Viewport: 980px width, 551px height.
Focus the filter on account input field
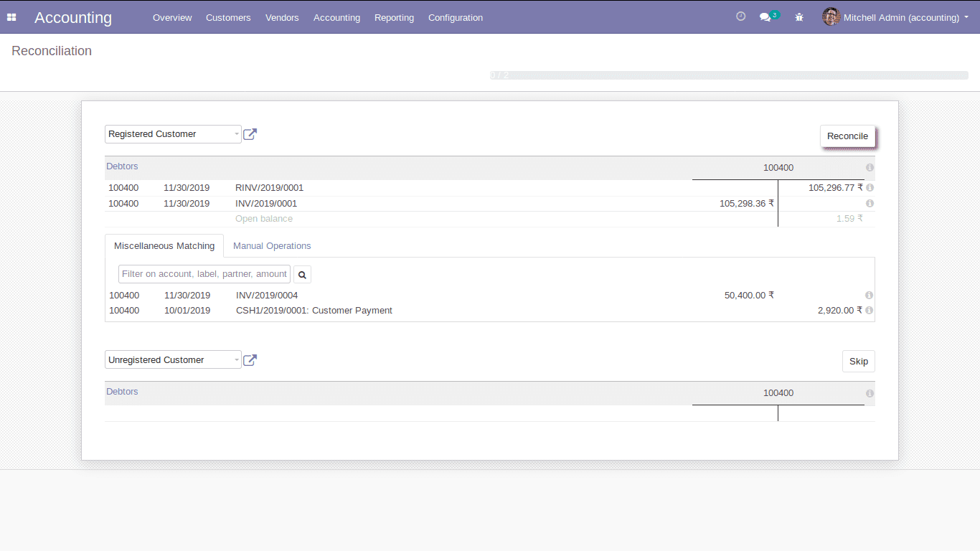(x=204, y=274)
